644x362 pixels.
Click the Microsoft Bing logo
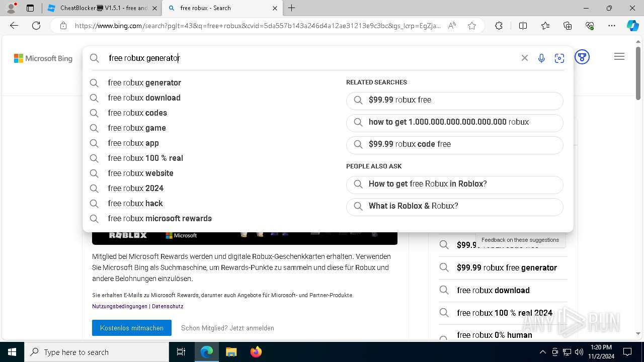click(43, 58)
